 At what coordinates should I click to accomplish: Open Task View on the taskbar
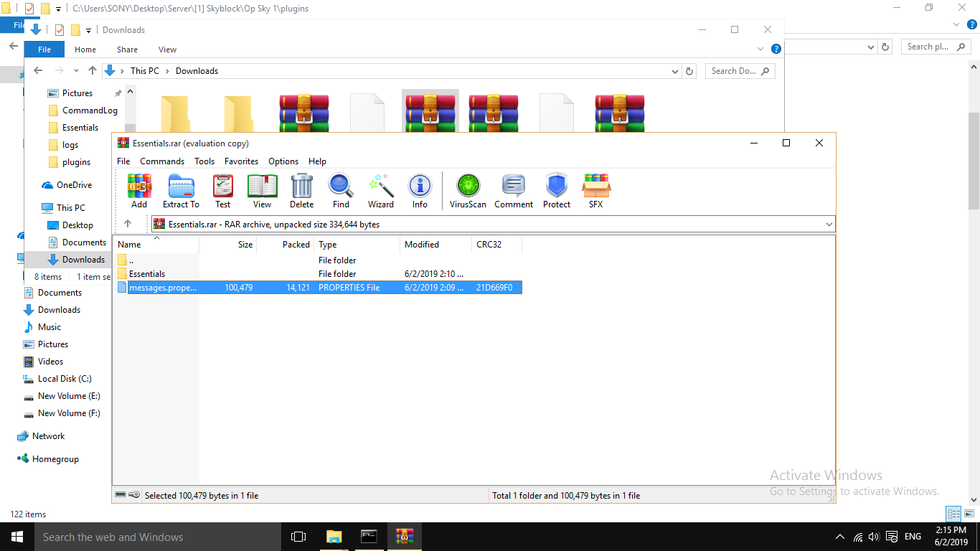tap(298, 537)
